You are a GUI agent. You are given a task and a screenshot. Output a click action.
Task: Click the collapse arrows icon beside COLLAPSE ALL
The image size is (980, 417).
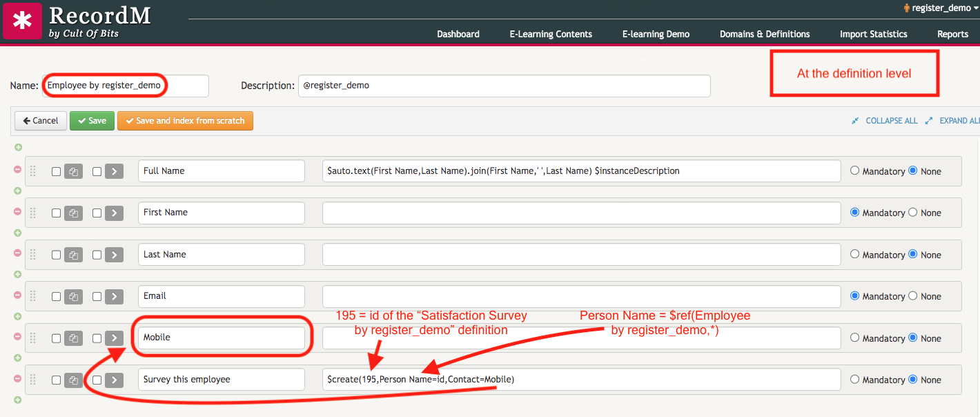point(855,121)
